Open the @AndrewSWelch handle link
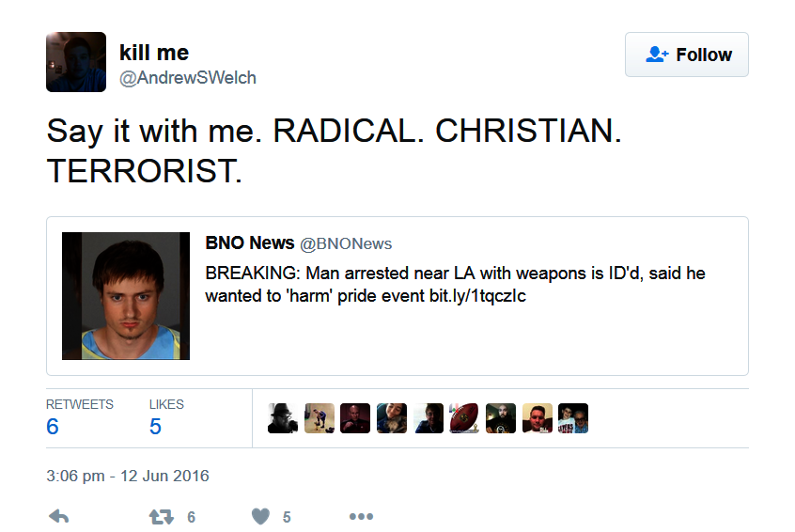This screenshot has width=795, height=532. (x=187, y=78)
